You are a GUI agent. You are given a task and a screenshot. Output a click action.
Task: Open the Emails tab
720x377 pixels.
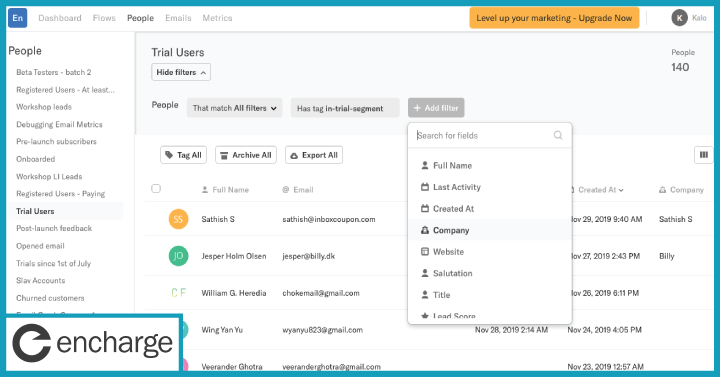click(178, 18)
